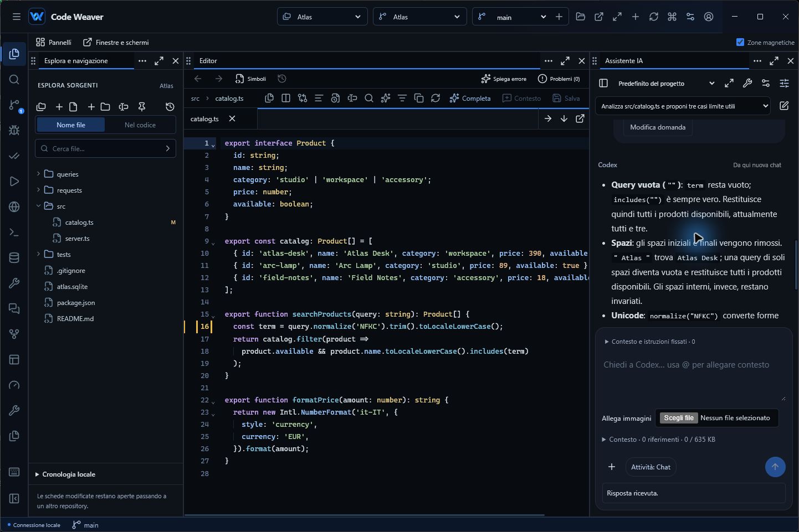
Task: Click the Da qui nuova chat link
Action: 757,165
